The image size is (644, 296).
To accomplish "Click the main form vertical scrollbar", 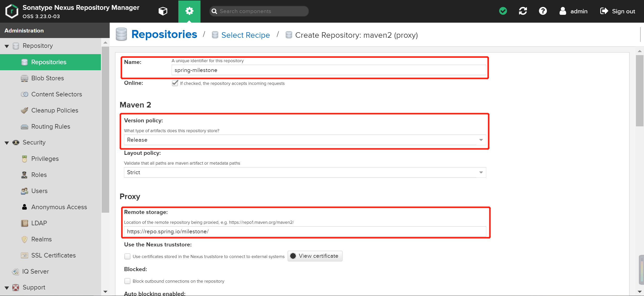I will tap(639, 91).
